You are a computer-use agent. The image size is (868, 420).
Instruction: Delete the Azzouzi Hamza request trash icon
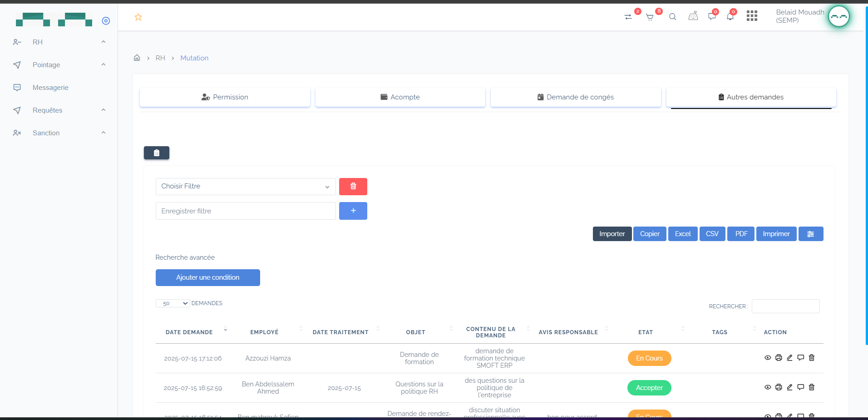tap(812, 358)
